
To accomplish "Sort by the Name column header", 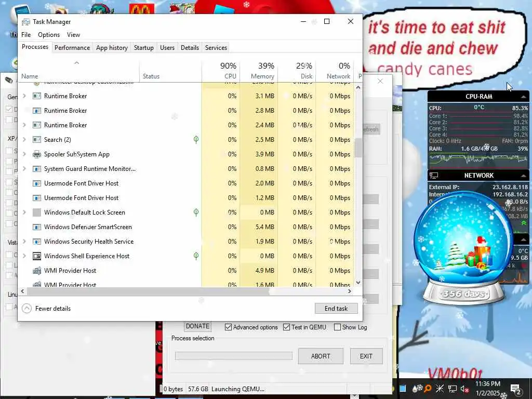I will [x=79, y=71].
